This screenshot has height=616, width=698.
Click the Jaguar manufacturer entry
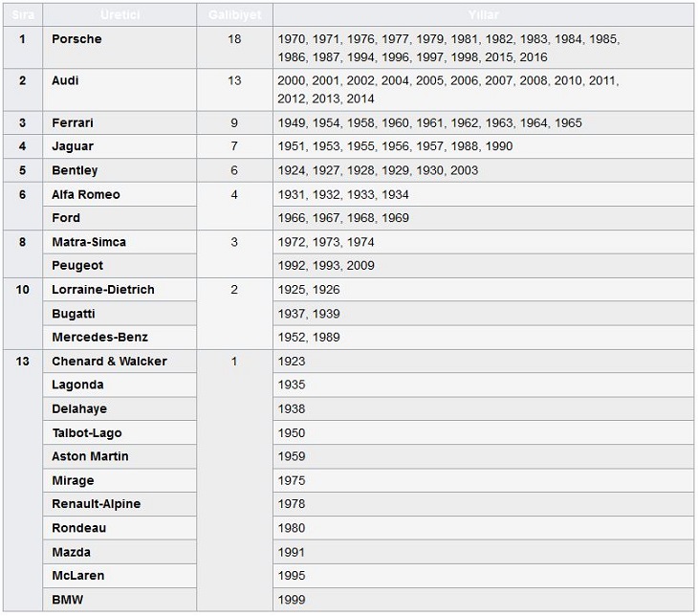pos(73,146)
